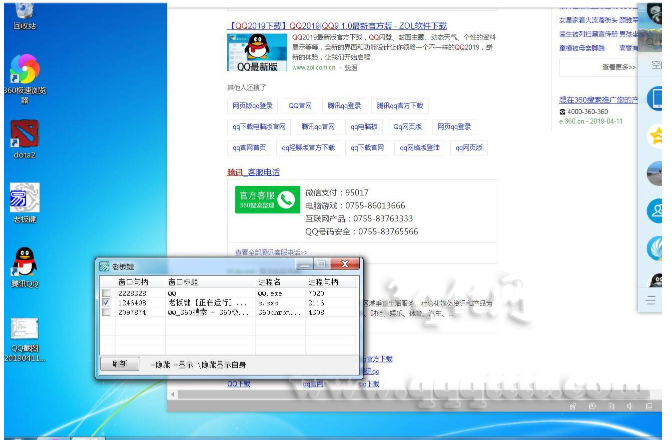Open 查看全部腾讯客服电话 link
Viewport: 672px width, 440px height.
[x=271, y=252]
